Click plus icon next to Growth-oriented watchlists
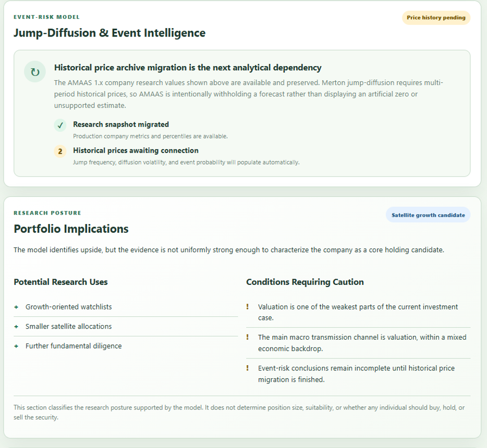487x448 pixels. coord(16,307)
